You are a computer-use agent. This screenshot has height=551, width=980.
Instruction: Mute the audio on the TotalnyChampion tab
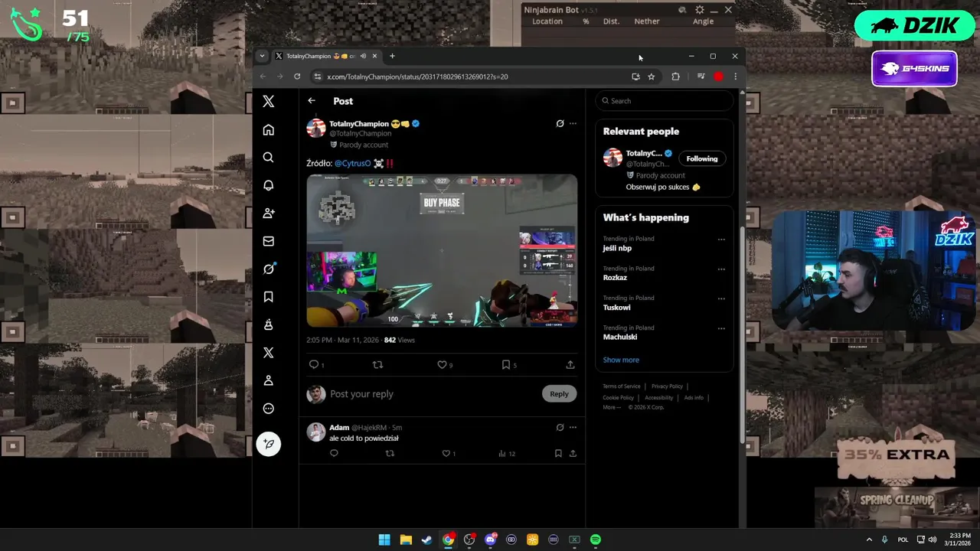click(363, 56)
